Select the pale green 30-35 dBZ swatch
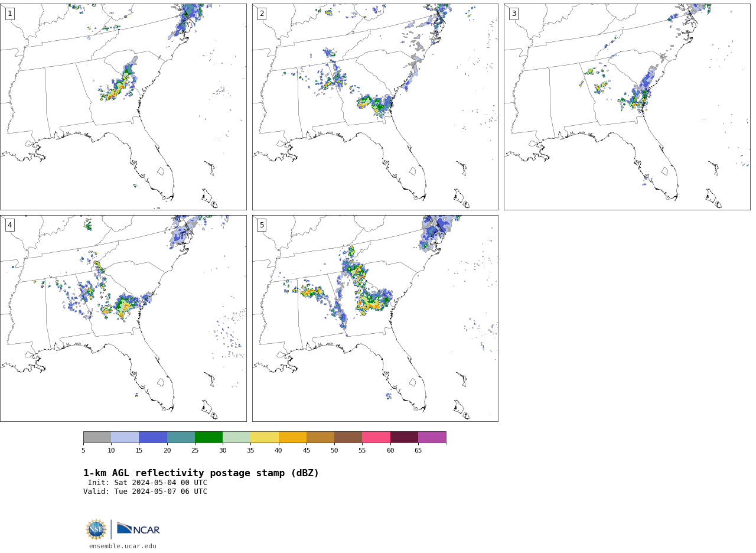756x553 pixels. coord(236,437)
